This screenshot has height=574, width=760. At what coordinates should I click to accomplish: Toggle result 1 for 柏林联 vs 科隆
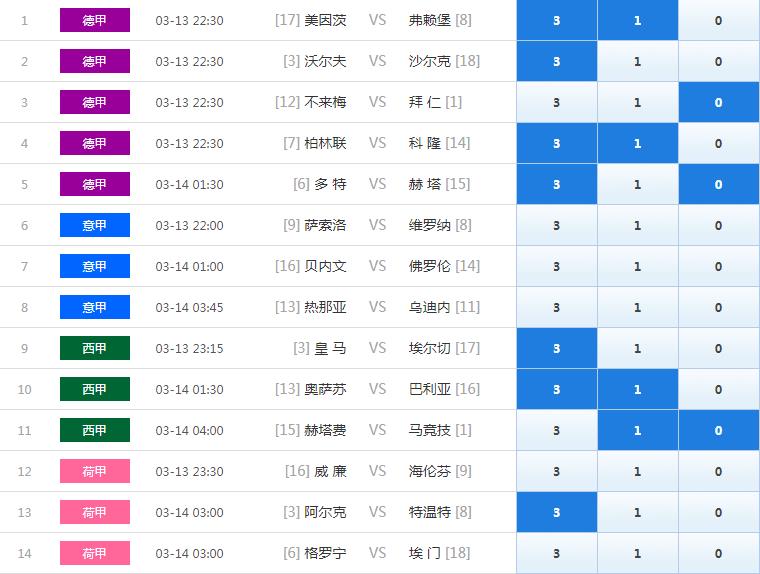(637, 143)
